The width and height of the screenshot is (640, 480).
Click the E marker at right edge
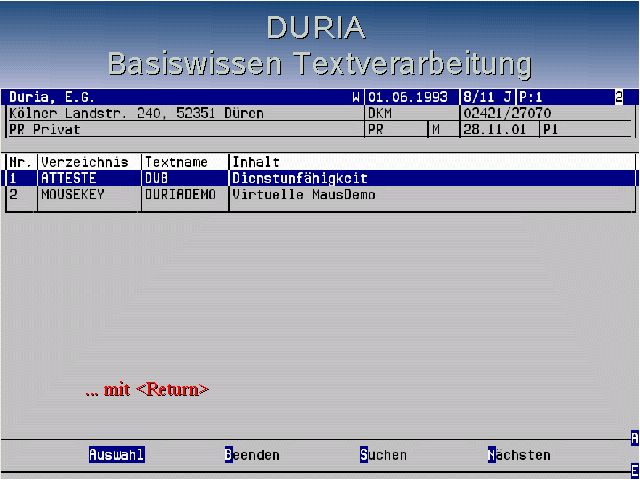click(635, 470)
